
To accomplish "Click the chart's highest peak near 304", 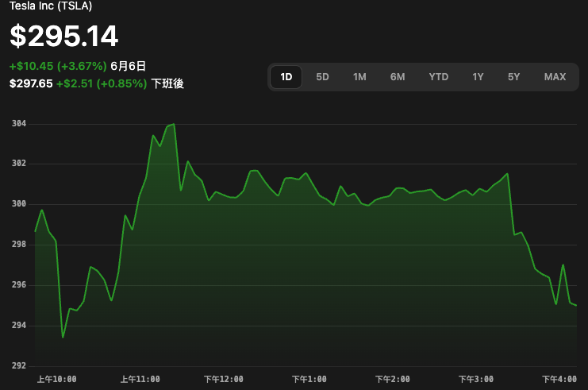I will tap(173, 124).
